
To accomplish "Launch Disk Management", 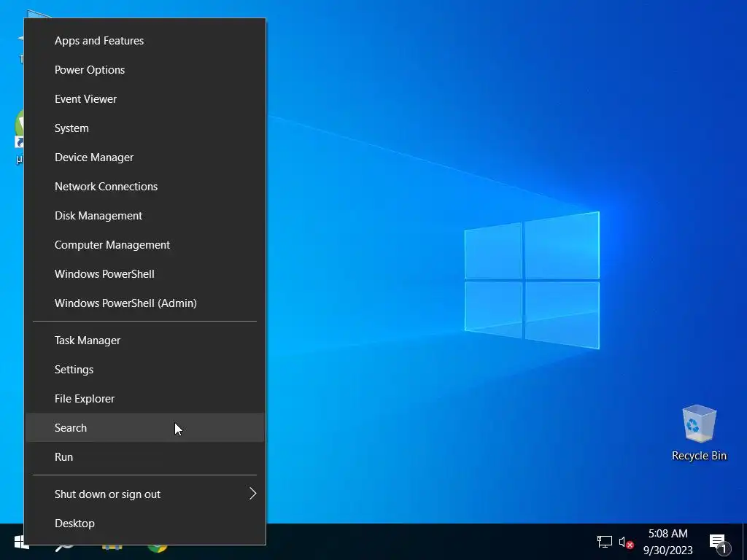I will click(145, 216).
